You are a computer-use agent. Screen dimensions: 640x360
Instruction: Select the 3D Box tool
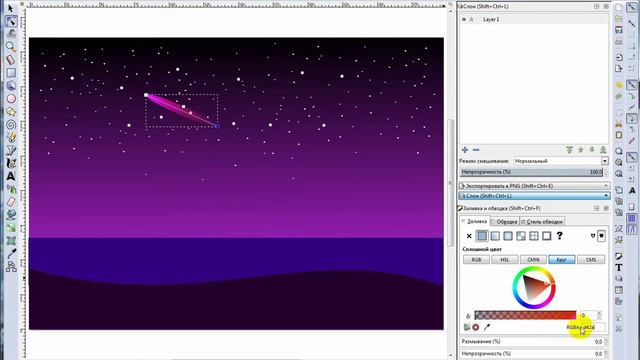tap(11, 86)
